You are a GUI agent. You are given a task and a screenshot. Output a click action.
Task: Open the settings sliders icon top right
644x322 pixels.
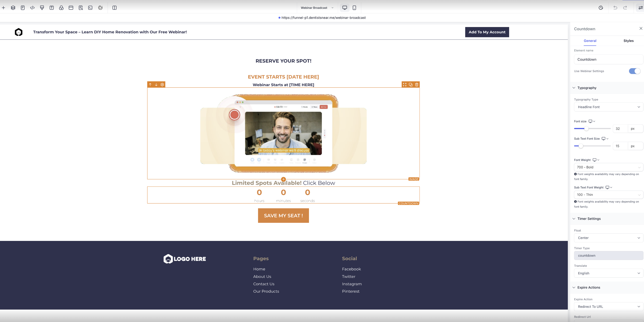click(x=641, y=8)
